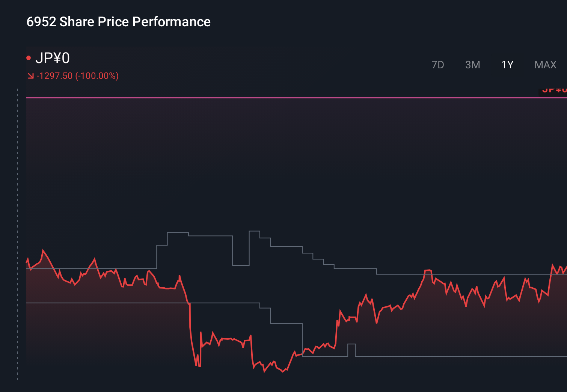Open the MAX historical range view
567x392 pixels.
tap(545, 65)
